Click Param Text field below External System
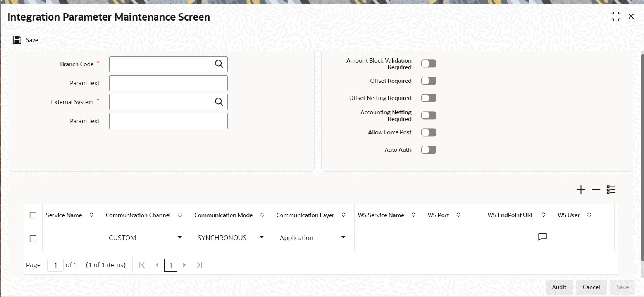 pos(169,121)
